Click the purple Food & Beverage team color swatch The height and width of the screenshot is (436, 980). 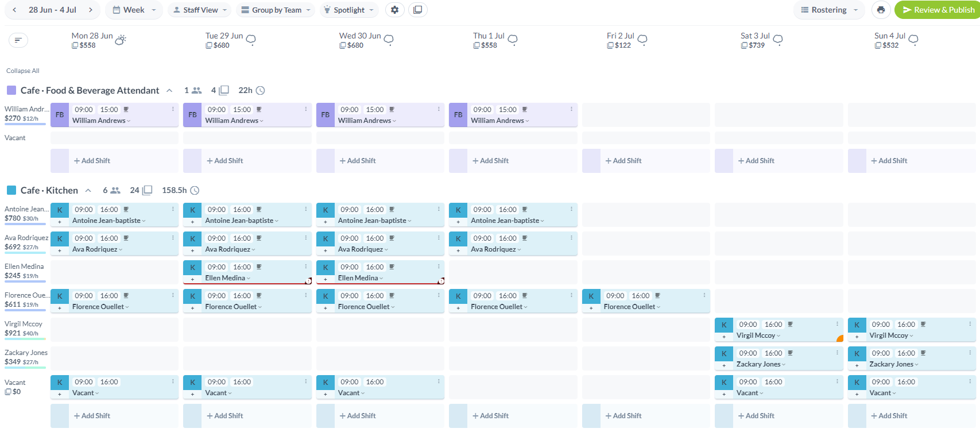[11, 90]
